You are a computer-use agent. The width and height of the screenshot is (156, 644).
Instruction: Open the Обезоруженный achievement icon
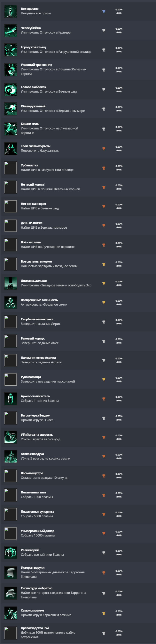click(x=11, y=109)
